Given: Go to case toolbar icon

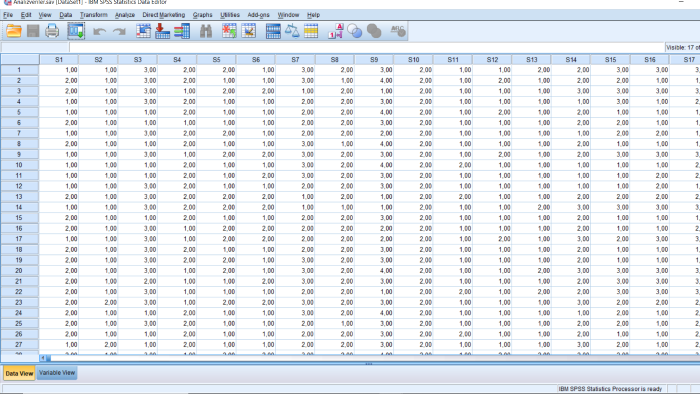Looking at the screenshot, I should 143,31.
